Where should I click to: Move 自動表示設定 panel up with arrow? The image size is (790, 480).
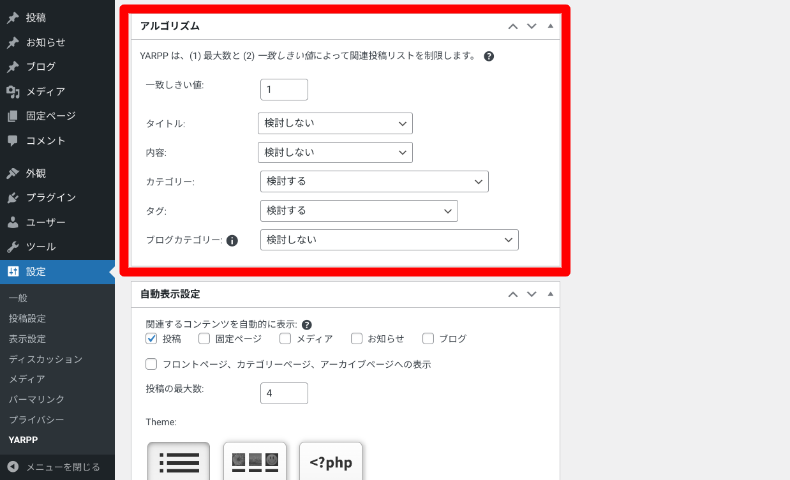point(513,294)
